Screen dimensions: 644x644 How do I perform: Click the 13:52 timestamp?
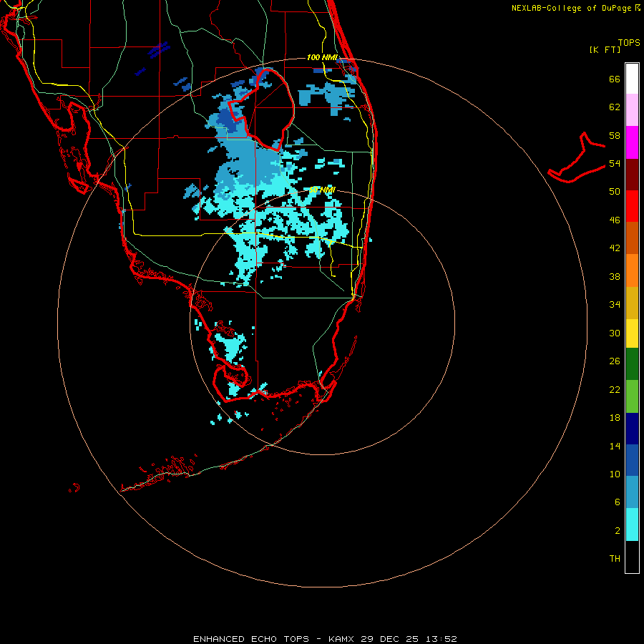tap(441, 639)
